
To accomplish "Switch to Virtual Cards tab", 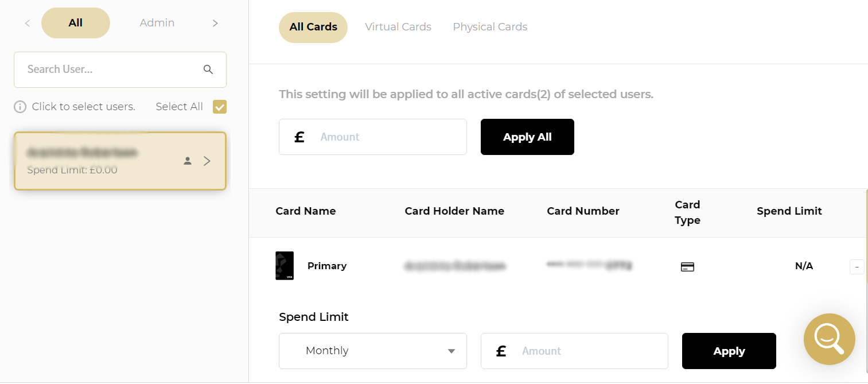I will (x=398, y=26).
